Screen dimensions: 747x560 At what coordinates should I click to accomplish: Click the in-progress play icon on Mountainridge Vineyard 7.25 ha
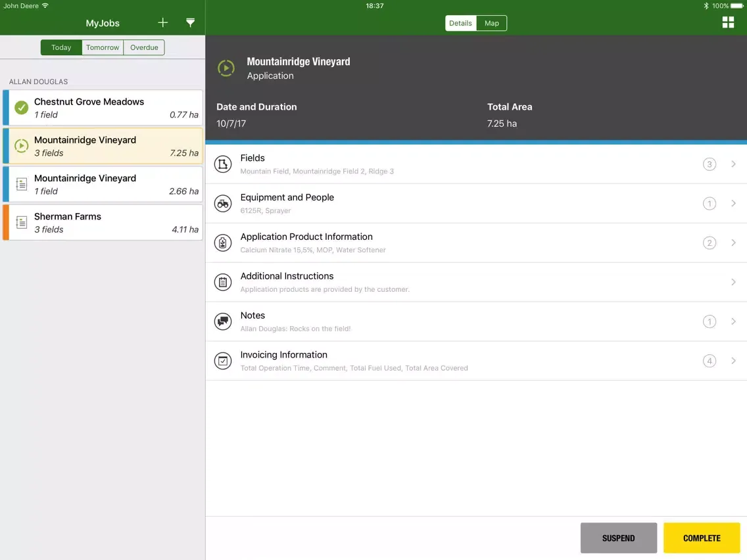point(21,146)
